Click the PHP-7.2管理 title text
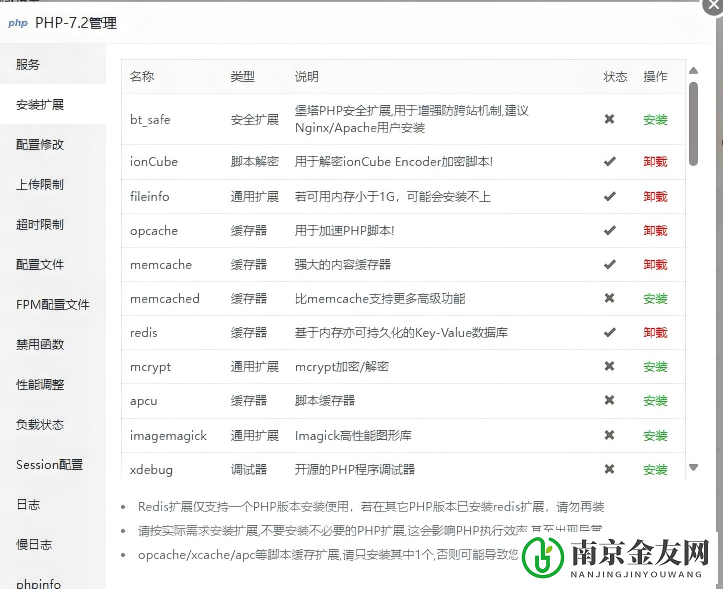Viewport: 723px width, 589px height. click(x=76, y=23)
